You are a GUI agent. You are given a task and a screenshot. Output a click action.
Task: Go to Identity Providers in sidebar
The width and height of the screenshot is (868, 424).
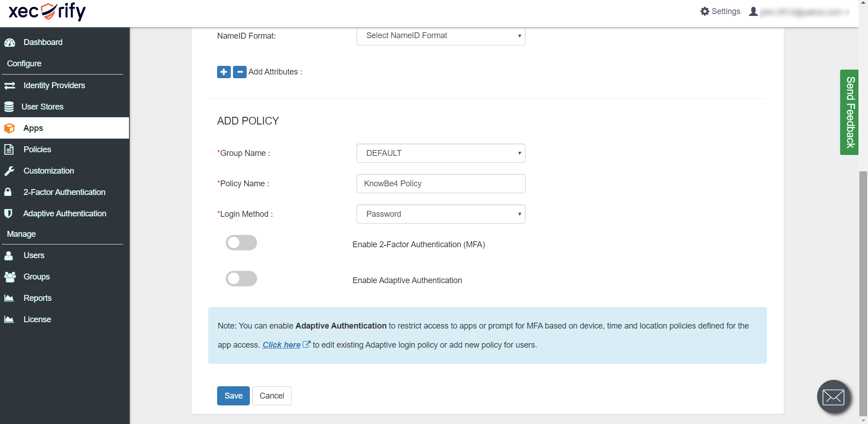pyautogui.click(x=54, y=85)
